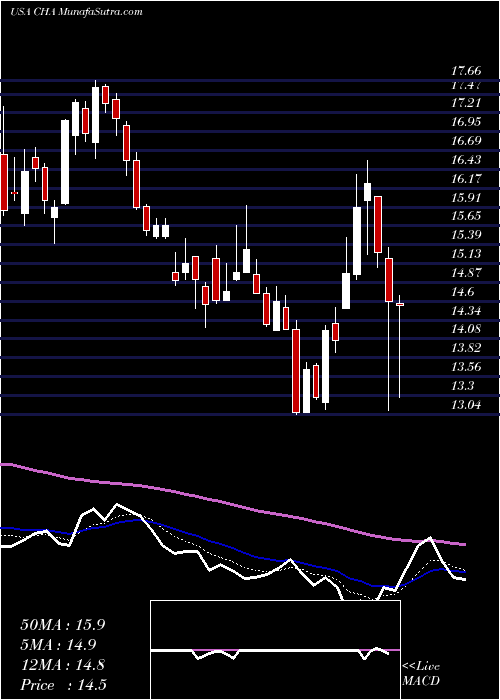Click the 16.17 price axis label
Image resolution: width=500 pixels, height=700 pixels.
466,179
